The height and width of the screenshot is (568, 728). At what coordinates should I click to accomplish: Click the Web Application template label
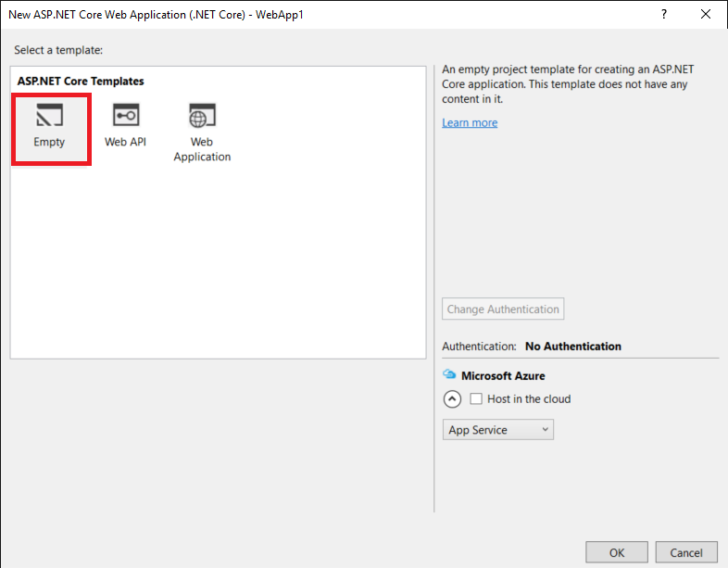point(202,149)
